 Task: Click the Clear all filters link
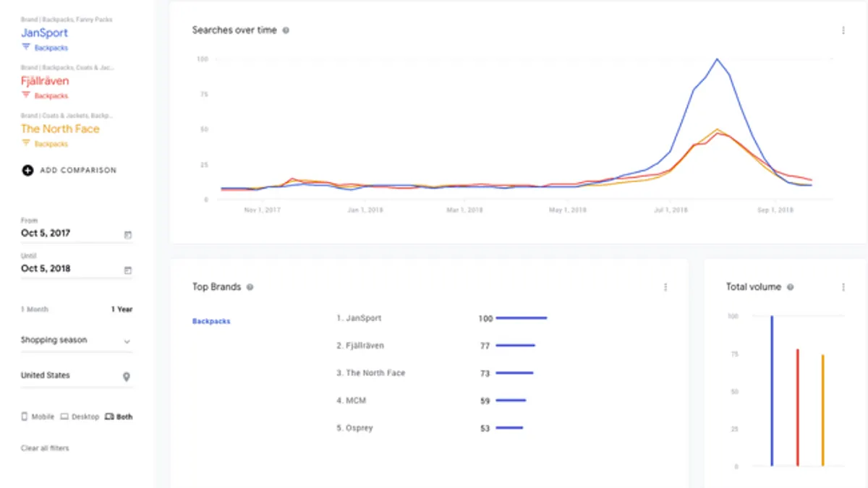45,448
